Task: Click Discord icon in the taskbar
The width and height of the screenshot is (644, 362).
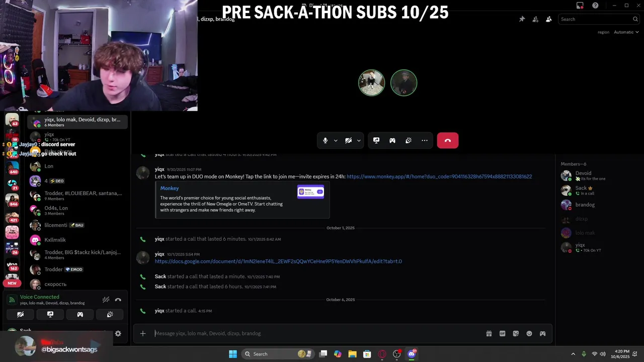Action: (x=412, y=354)
